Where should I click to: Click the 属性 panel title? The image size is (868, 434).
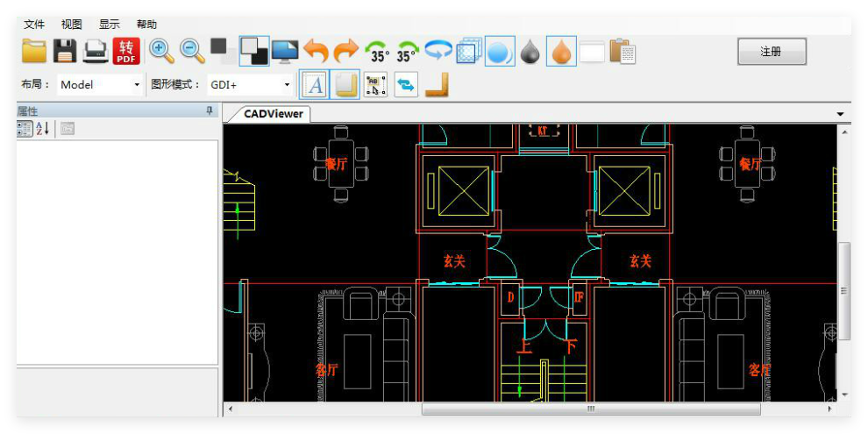point(28,111)
